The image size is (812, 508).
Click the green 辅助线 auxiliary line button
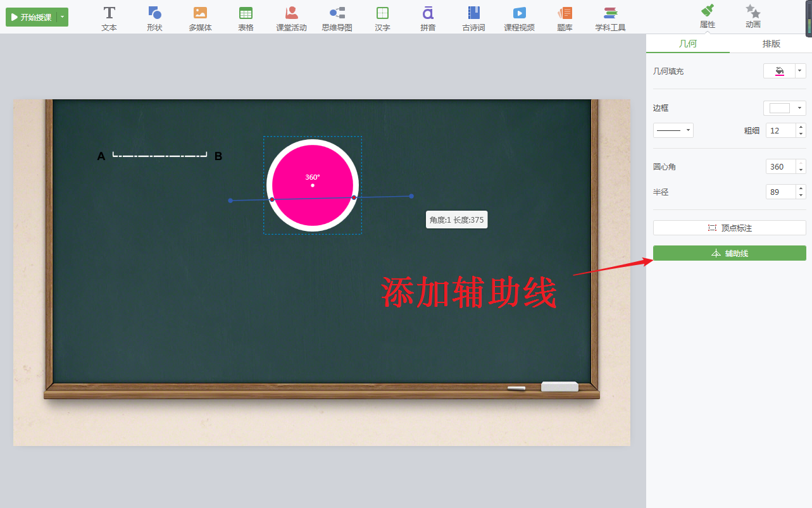pos(730,253)
